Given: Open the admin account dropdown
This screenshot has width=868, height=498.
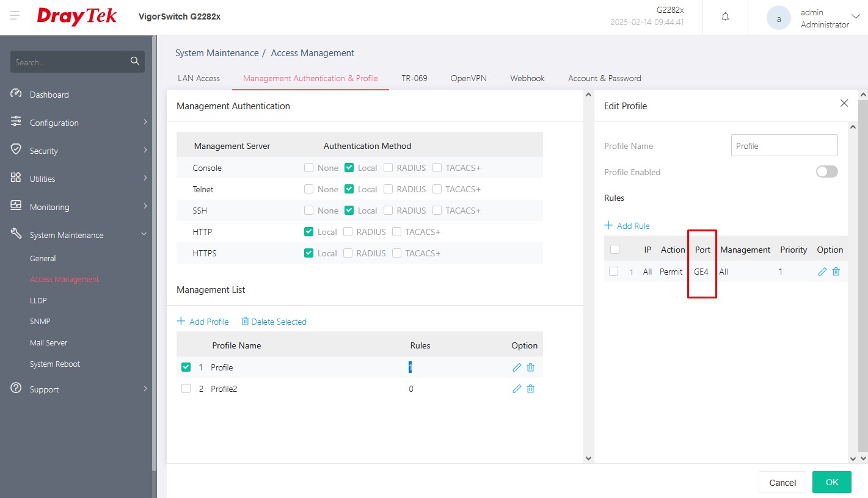Looking at the screenshot, I should pyautogui.click(x=855, y=17).
